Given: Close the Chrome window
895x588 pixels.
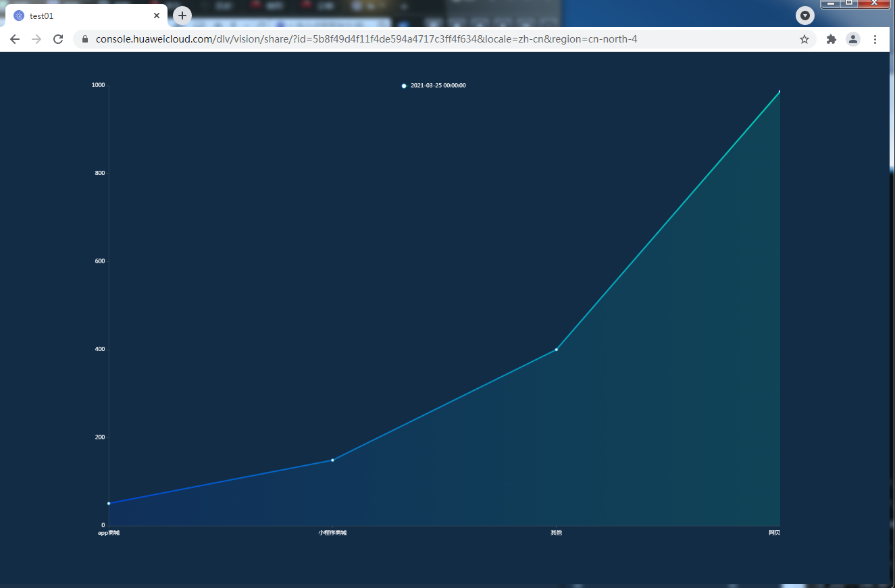Looking at the screenshot, I should 875,3.
